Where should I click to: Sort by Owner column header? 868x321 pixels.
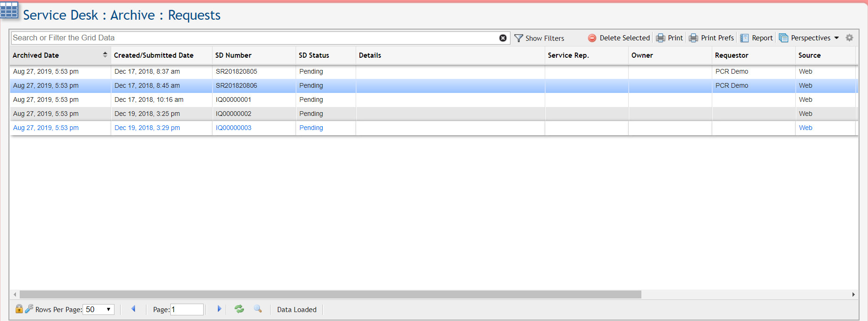coord(670,55)
